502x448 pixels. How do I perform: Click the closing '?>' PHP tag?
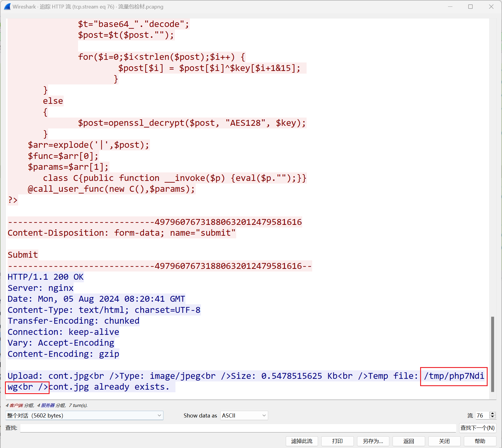click(x=13, y=200)
